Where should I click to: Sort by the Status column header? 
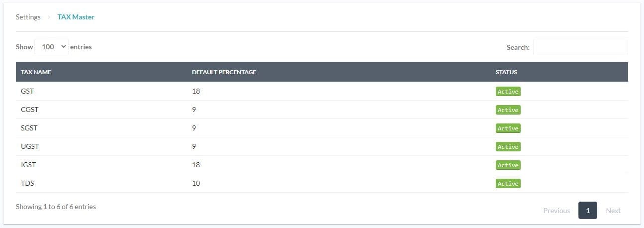point(506,72)
